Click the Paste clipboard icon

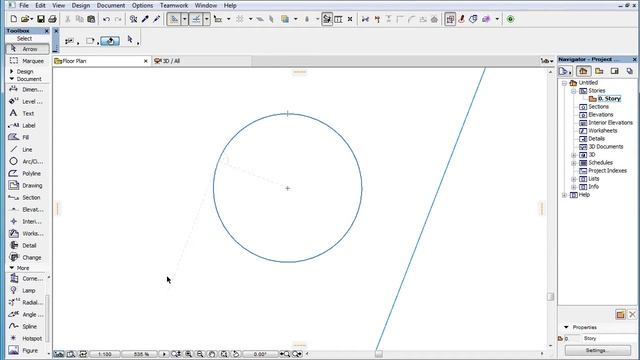[91, 19]
